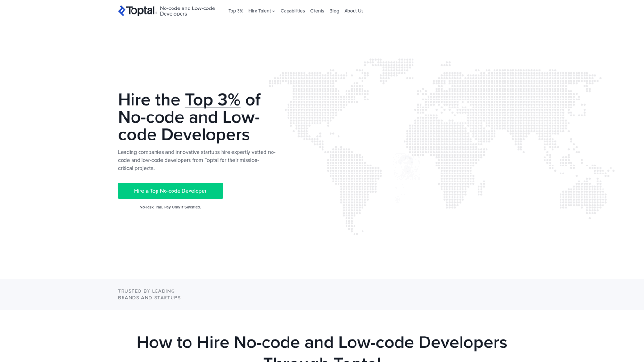Open the Capabilities page

coord(292,11)
